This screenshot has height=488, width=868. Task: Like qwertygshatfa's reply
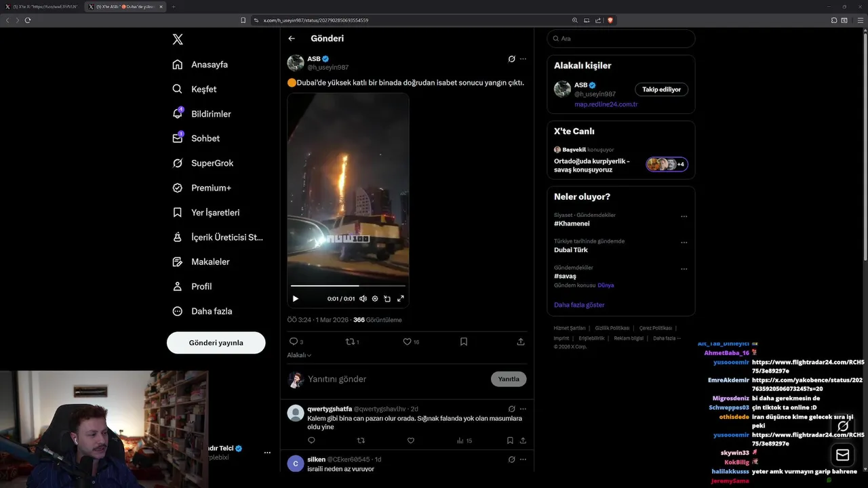pyautogui.click(x=410, y=441)
